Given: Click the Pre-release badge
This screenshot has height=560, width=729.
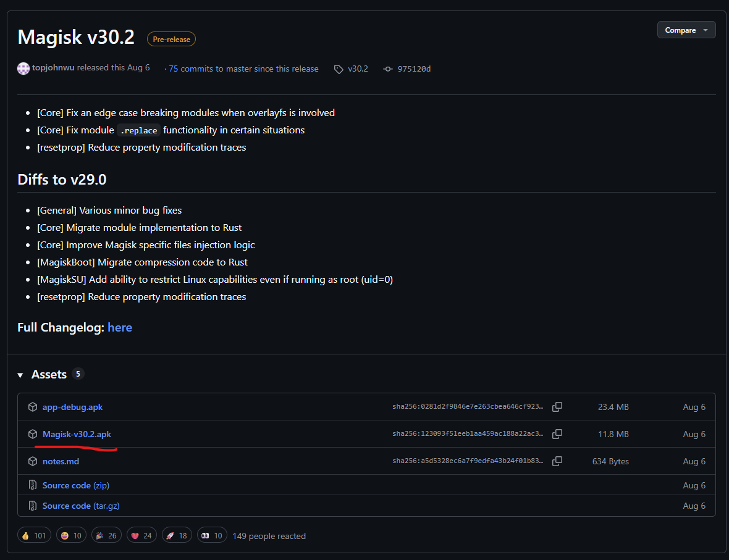Looking at the screenshot, I should (x=171, y=40).
